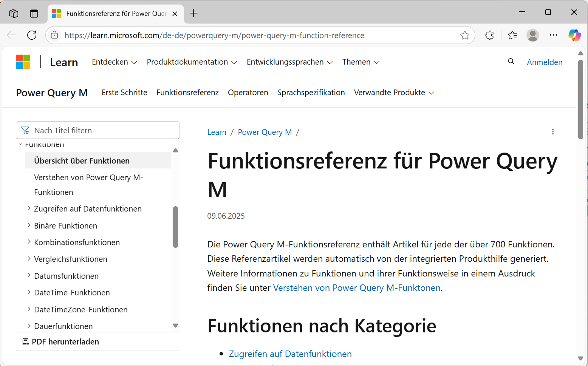Open the Operatoren nav item
Viewport: 588px width, 366px height.
248,93
